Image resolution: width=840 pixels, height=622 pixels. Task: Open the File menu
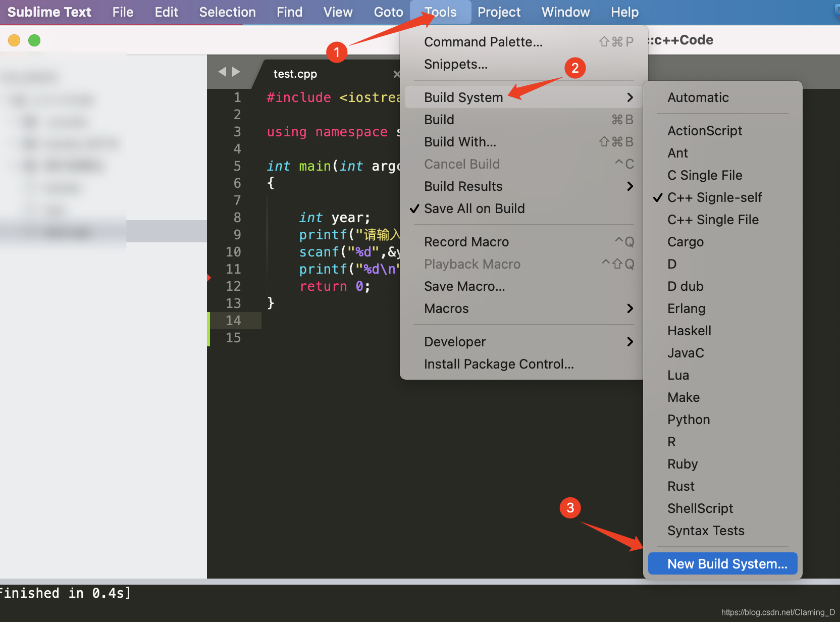(x=123, y=12)
